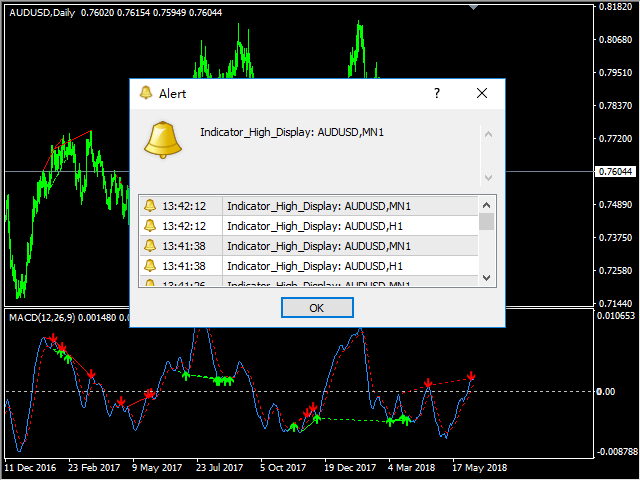
Task: Click the rightmost red arrow on MACD
Action: [x=471, y=377]
